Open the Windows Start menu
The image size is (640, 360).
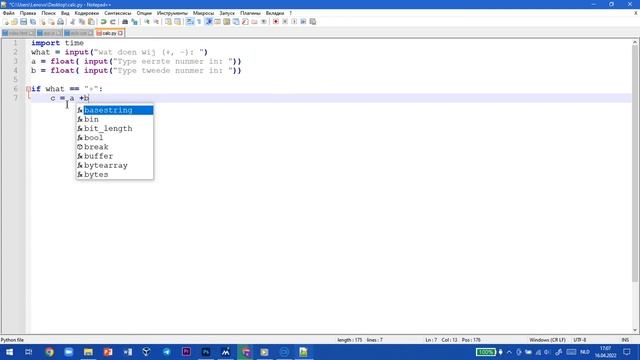9,352
